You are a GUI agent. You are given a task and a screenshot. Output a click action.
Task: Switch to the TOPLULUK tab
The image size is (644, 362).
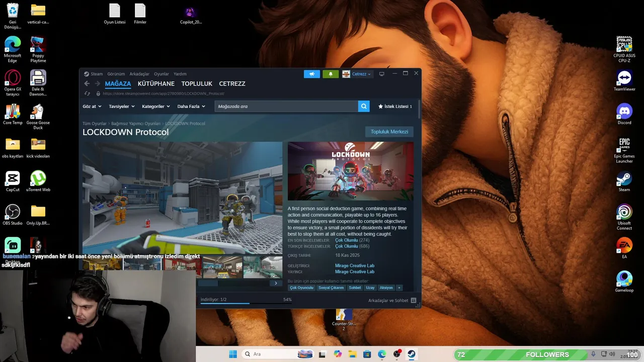pos(197,83)
